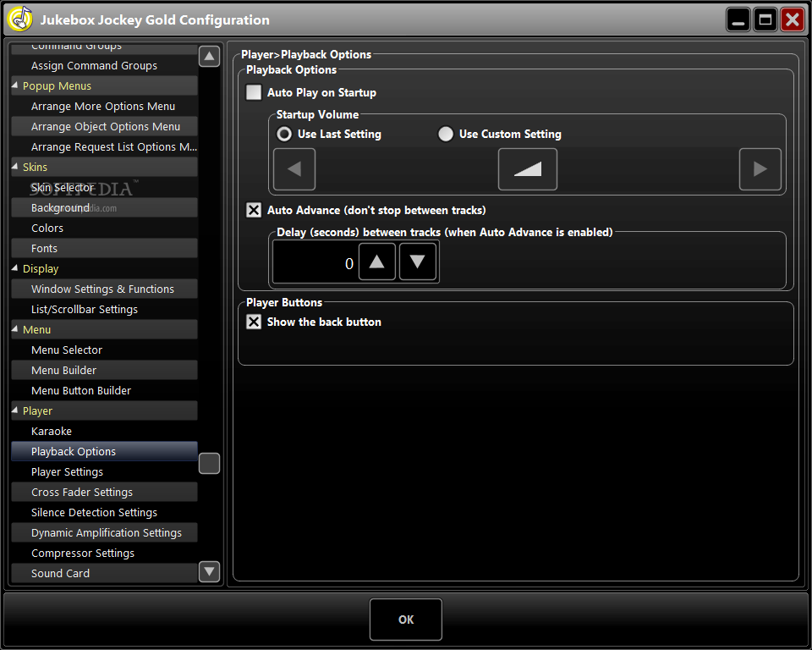This screenshot has width=812, height=650.
Task: Open Silence Detection Settings
Action: [104, 512]
